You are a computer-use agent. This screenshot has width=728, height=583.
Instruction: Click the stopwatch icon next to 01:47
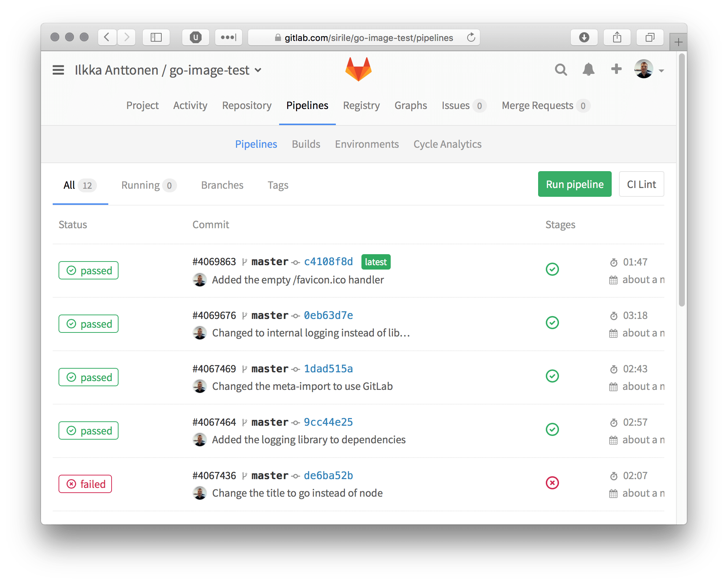click(x=614, y=262)
